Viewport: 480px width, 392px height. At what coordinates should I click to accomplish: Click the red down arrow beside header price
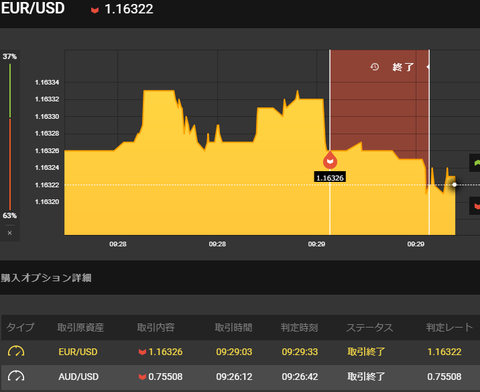[95, 10]
